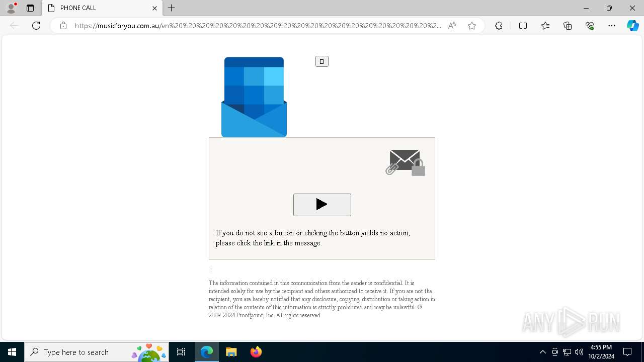This screenshot has height=362, width=644.
Task: Click the play arrow button
Action: (322, 205)
